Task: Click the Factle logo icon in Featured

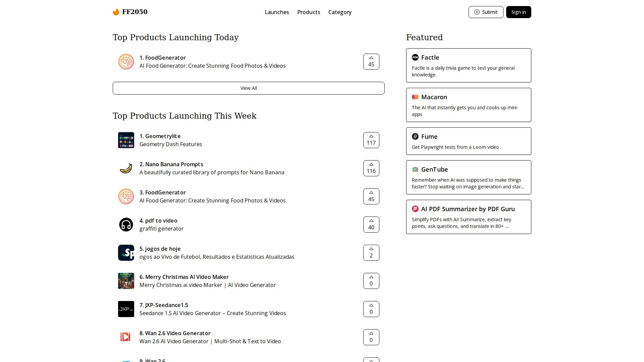Action: (415, 57)
